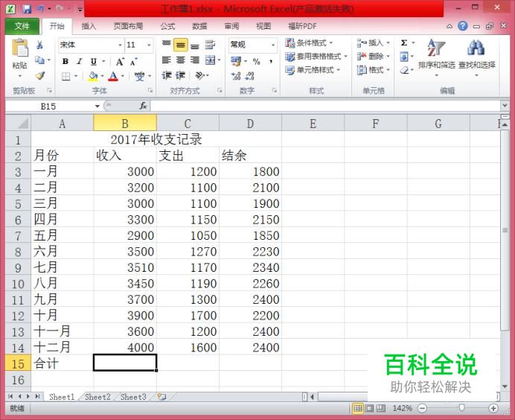This screenshot has width=515, height=420.
Task: Click the formula bar input
Action: pos(325,106)
